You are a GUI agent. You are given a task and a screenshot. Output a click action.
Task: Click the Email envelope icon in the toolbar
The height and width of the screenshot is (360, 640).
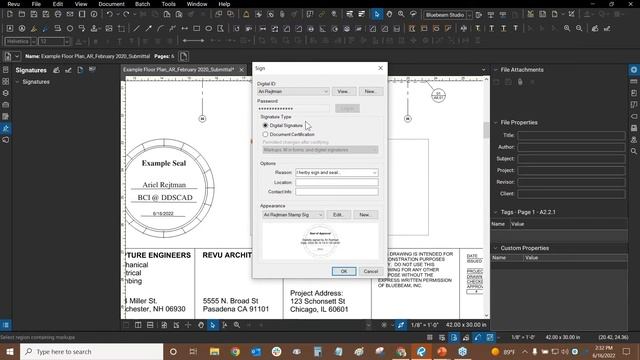(x=70, y=14)
